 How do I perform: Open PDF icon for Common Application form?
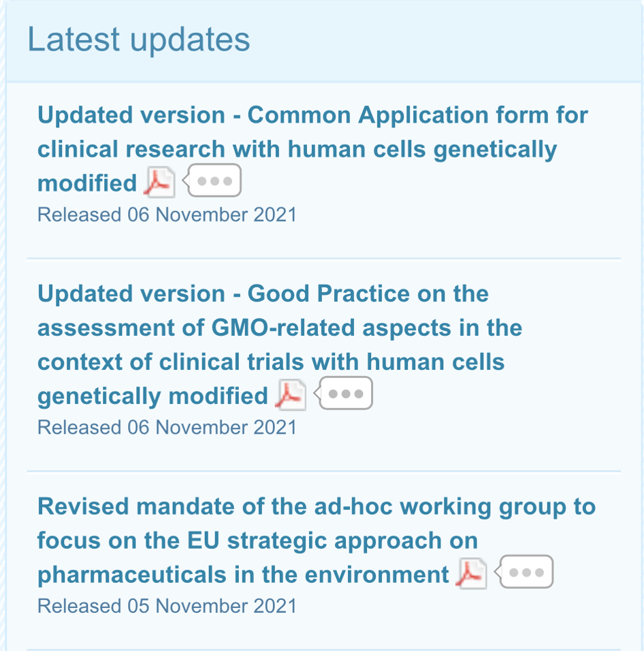tap(159, 182)
